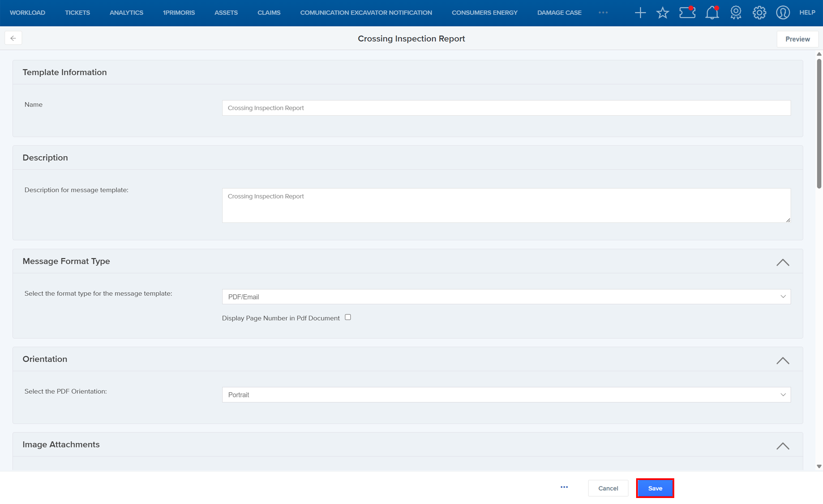Click the plus add-new icon
This screenshot has height=504, width=823.
tap(640, 13)
